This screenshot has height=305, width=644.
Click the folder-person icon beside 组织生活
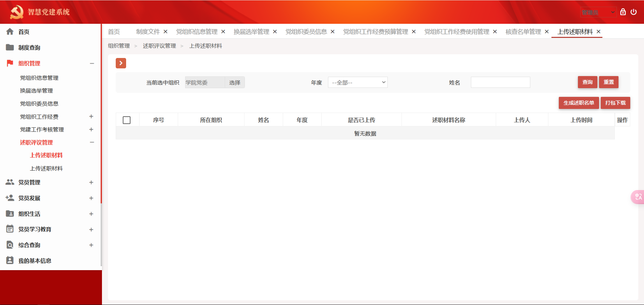pyautogui.click(x=10, y=213)
